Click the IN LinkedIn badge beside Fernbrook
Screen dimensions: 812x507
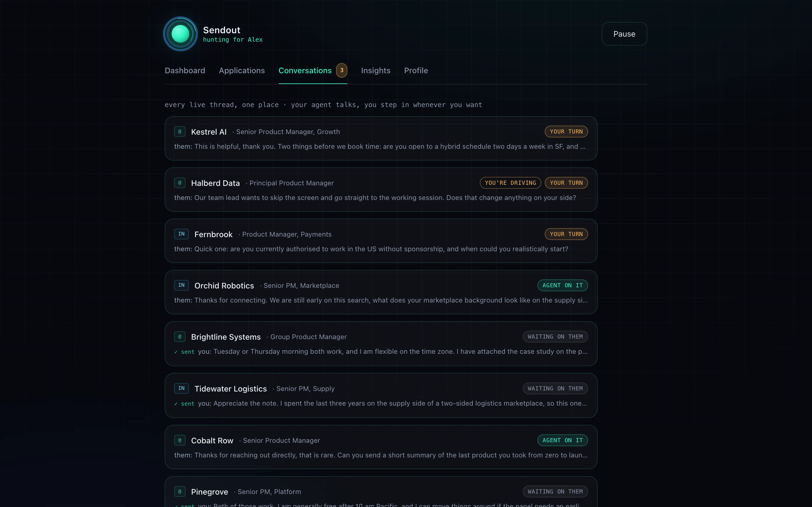pos(182,234)
